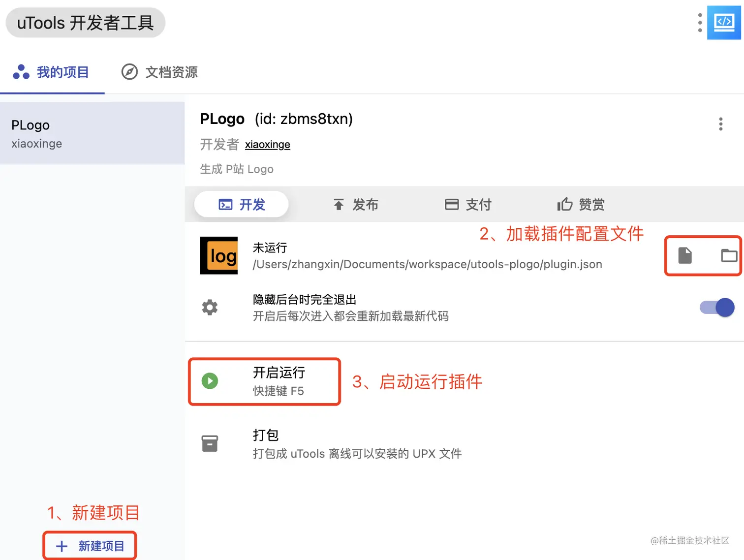Image resolution: width=744 pixels, height=560 pixels.
Task: Click the '未运行' status text
Action: (270, 248)
